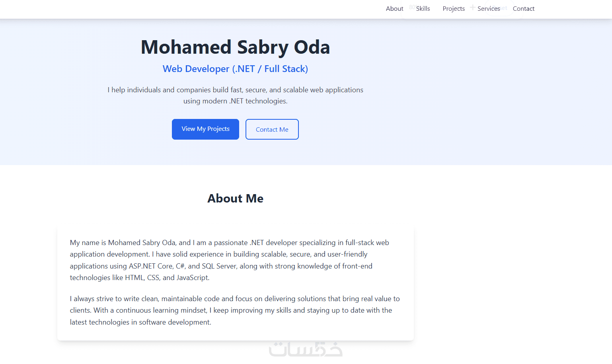
Task: Select Projects in the top navigation
Action: click(x=454, y=9)
